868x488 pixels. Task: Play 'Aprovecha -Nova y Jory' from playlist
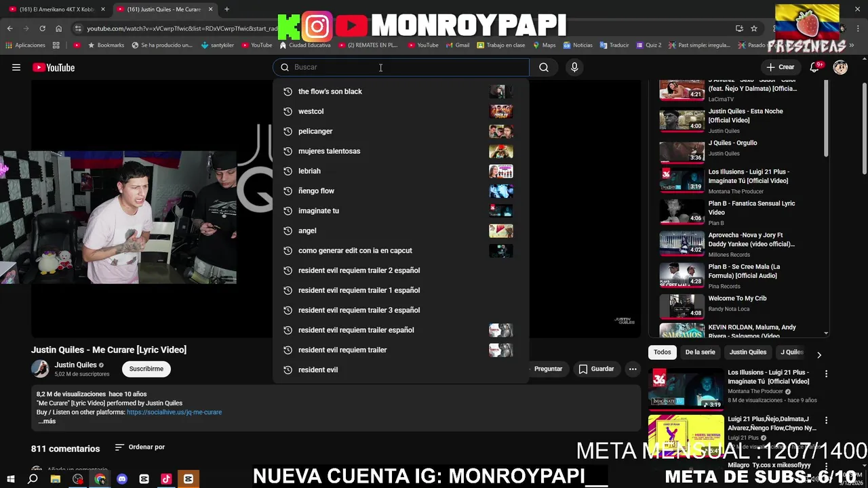point(730,244)
